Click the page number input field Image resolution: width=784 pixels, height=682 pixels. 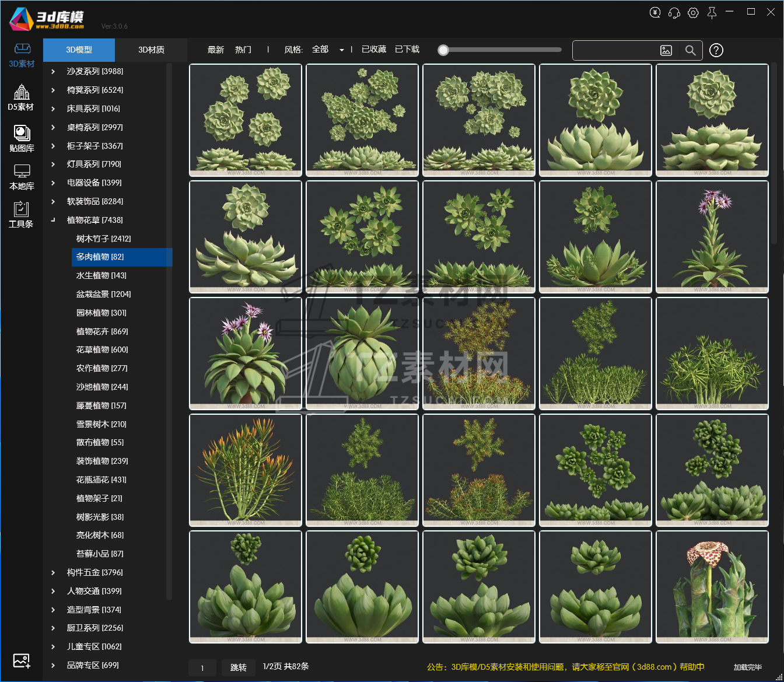tap(202, 667)
